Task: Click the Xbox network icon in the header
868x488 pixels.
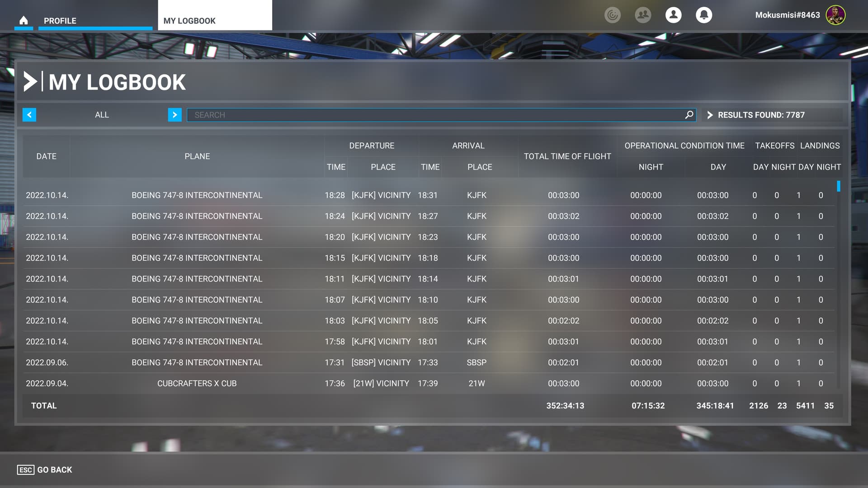Action: [x=612, y=15]
